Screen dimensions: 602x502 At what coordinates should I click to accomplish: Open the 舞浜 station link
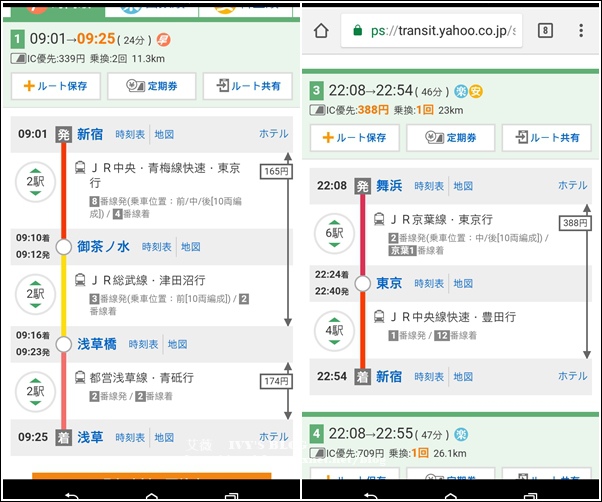coord(389,186)
